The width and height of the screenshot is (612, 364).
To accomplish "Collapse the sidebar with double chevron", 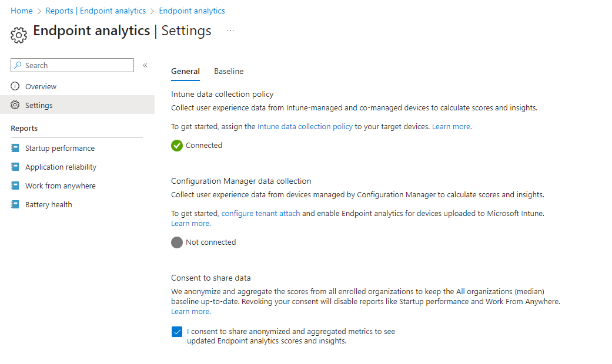I will [145, 65].
